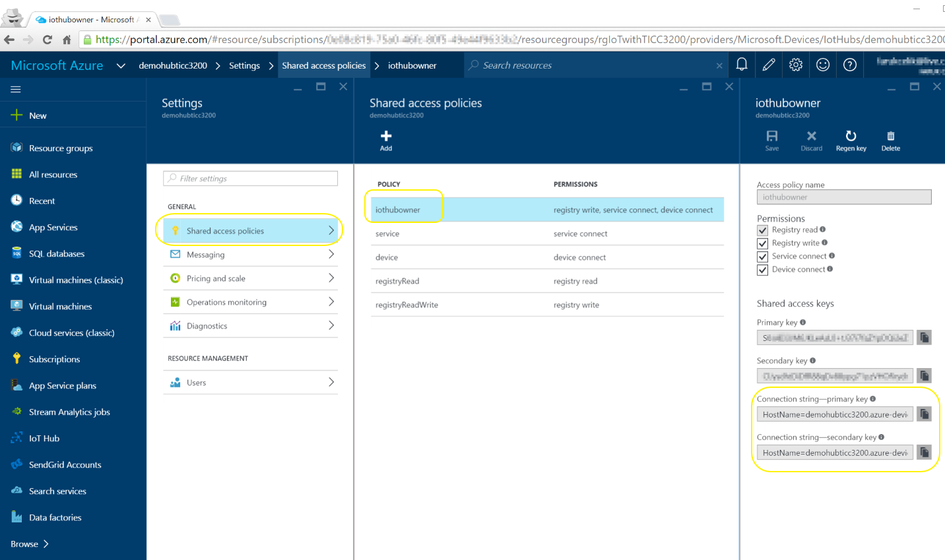The height and width of the screenshot is (560, 945).
Task: Click the connection string primary key field
Action: click(x=835, y=414)
